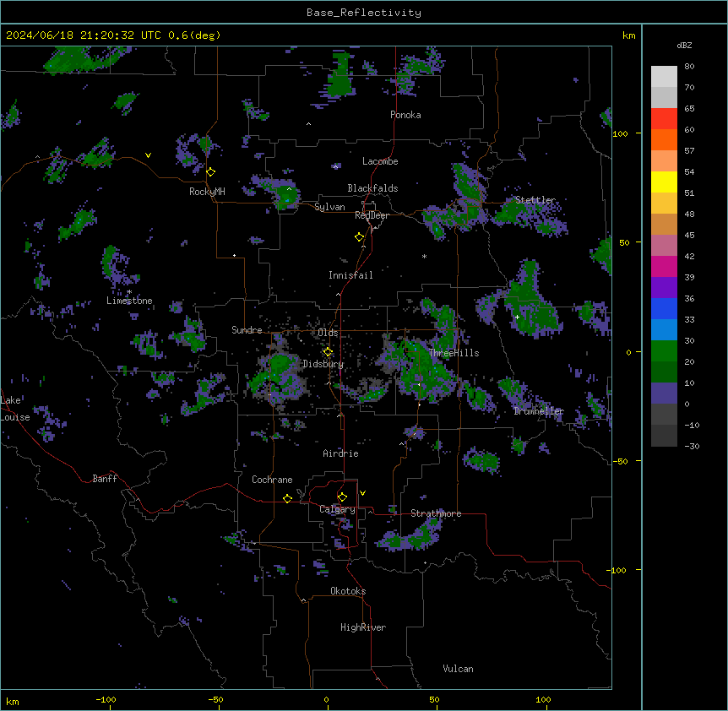
Task: Click the RockyMH label
Action: (x=207, y=192)
